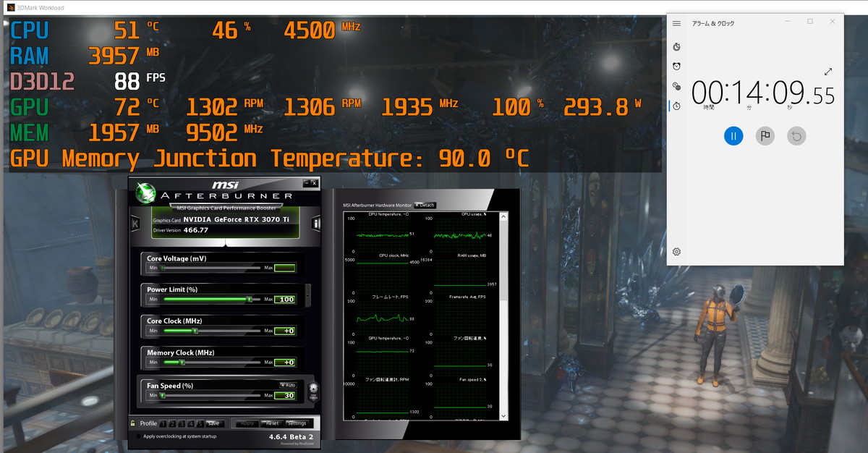The image size is (868, 453).
Task: Maximize the Clock app window
Action: [x=809, y=22]
